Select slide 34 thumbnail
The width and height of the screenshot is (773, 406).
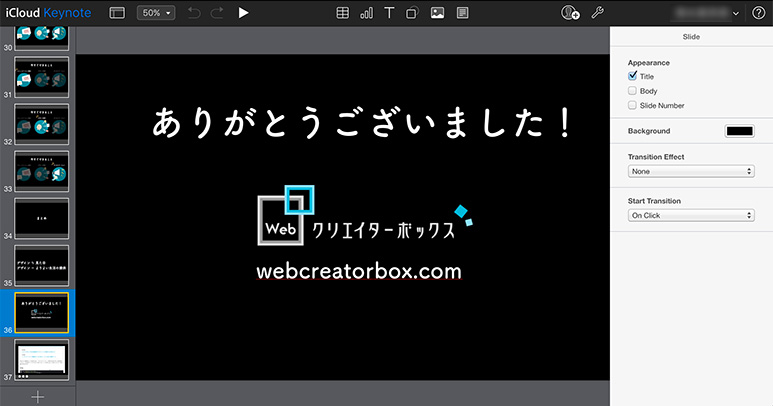coord(41,218)
